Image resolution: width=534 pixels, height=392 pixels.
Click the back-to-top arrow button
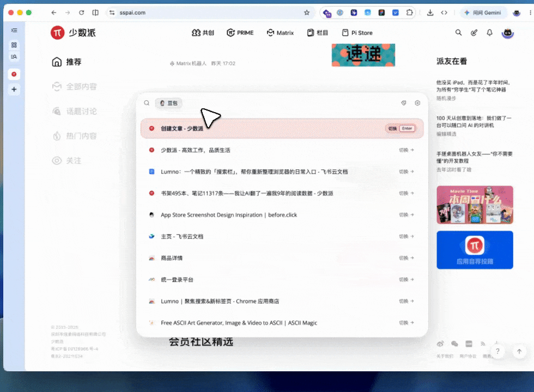pyautogui.click(x=519, y=351)
